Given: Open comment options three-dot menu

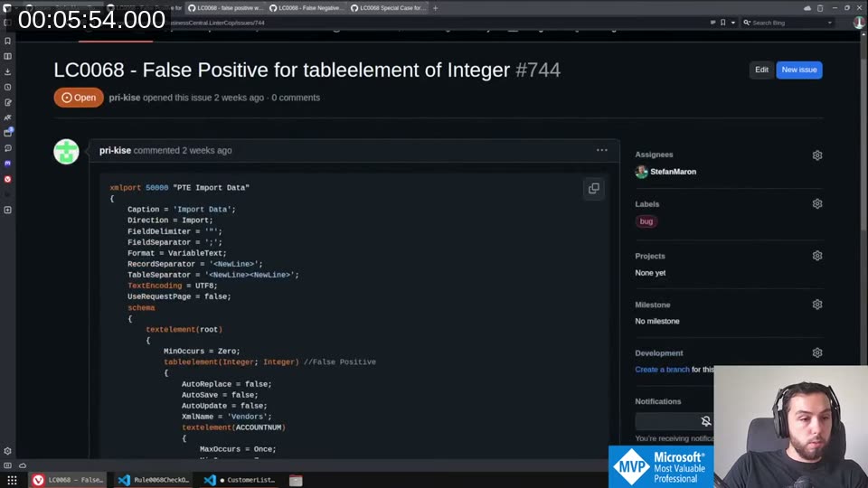Looking at the screenshot, I should 602,151.
